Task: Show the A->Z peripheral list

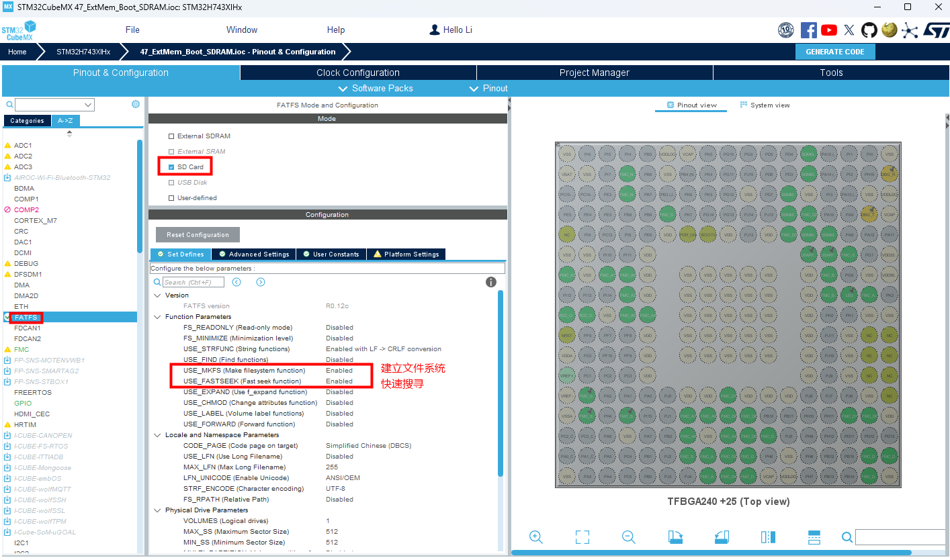Action: [65, 121]
